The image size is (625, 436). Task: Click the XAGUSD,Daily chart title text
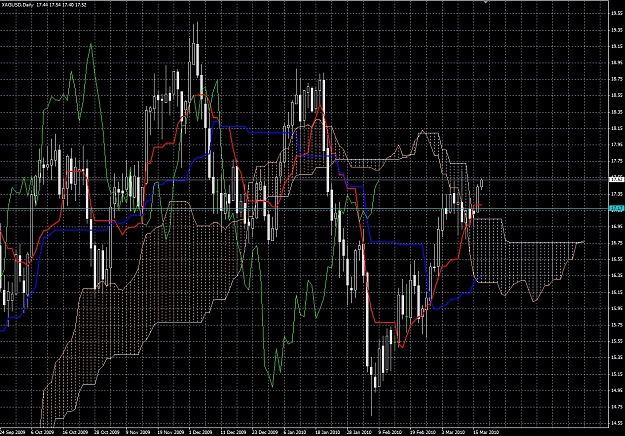pyautogui.click(x=16, y=5)
